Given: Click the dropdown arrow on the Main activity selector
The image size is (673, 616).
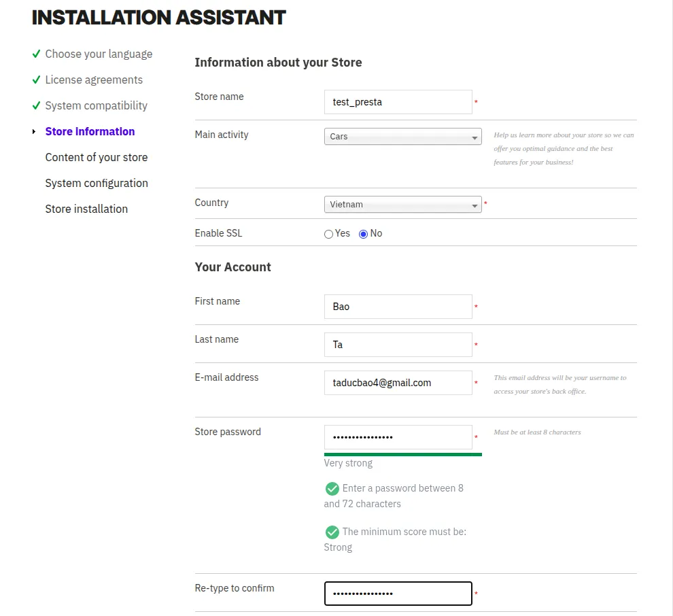Looking at the screenshot, I should pos(475,136).
